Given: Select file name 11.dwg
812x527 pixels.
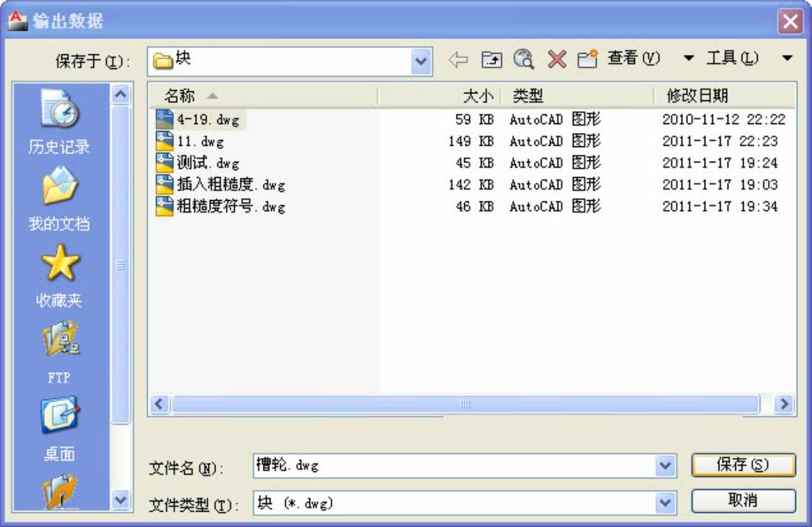Looking at the screenshot, I should 201,142.
